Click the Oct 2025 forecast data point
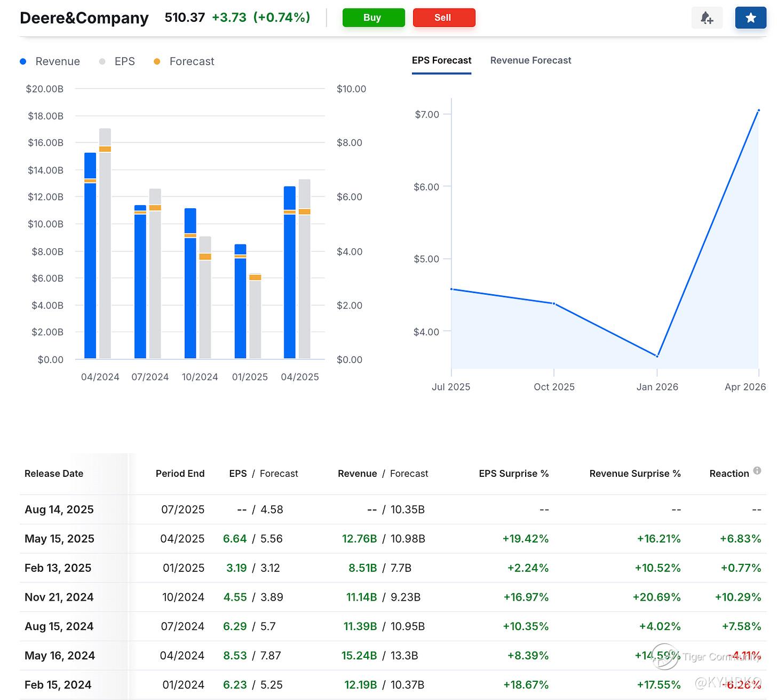777x700 pixels. [x=554, y=303]
